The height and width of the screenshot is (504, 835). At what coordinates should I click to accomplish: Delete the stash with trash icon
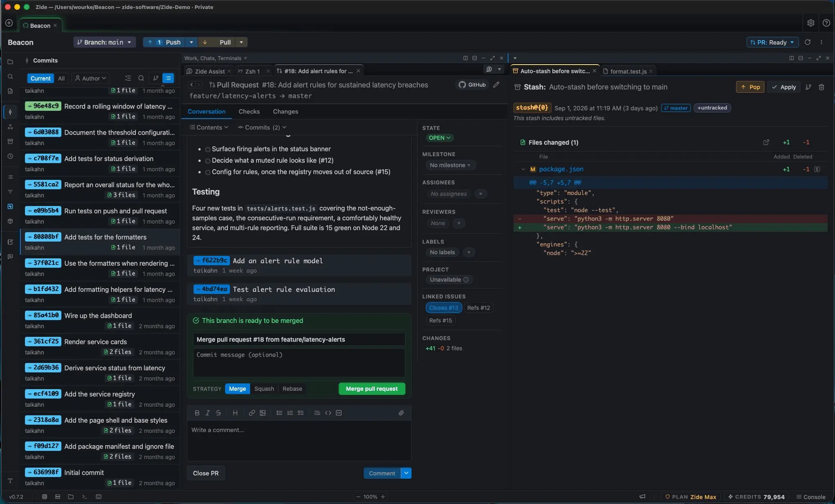pos(821,87)
